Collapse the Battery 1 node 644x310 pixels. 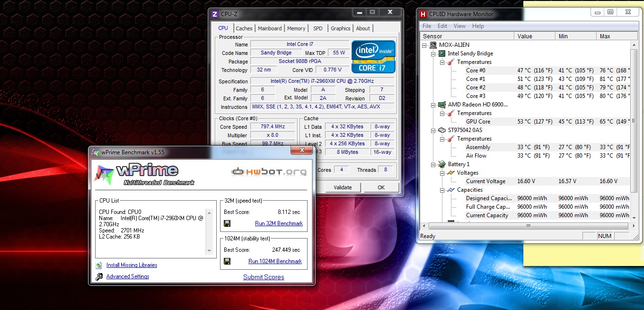(433, 164)
